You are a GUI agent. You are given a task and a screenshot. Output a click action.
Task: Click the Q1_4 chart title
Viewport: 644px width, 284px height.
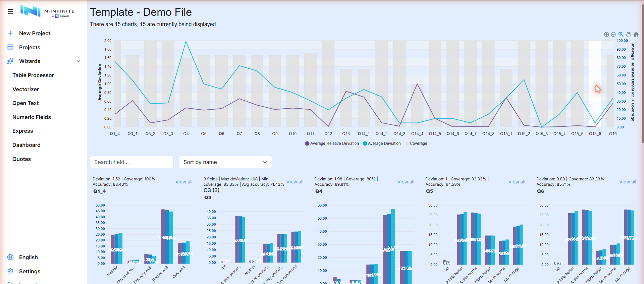tap(100, 191)
